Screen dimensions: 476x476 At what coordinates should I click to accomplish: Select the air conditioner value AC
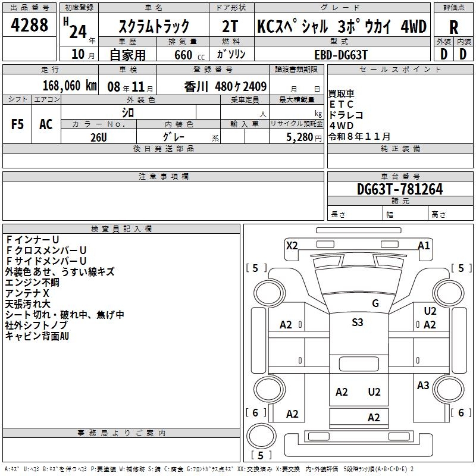point(46,124)
